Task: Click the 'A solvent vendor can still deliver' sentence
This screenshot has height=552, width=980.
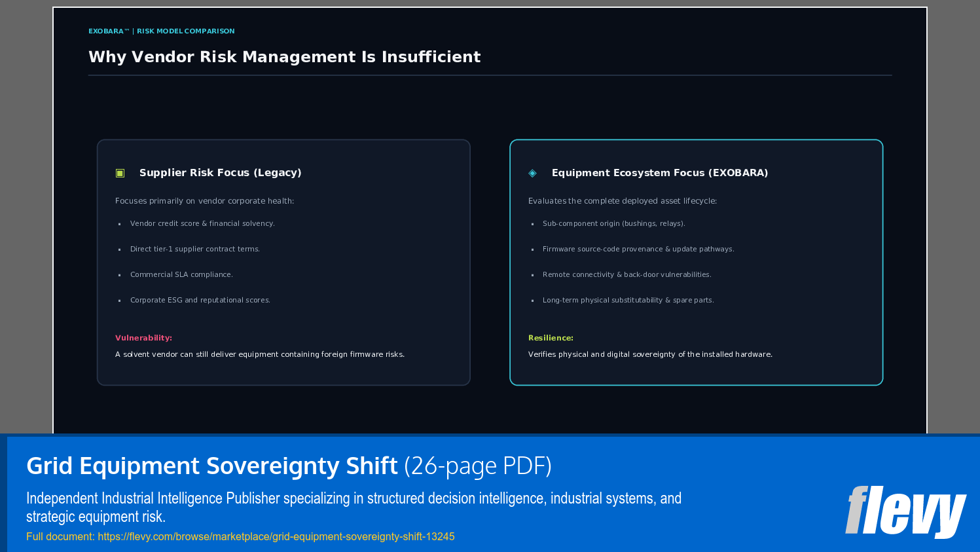Action: coord(260,354)
